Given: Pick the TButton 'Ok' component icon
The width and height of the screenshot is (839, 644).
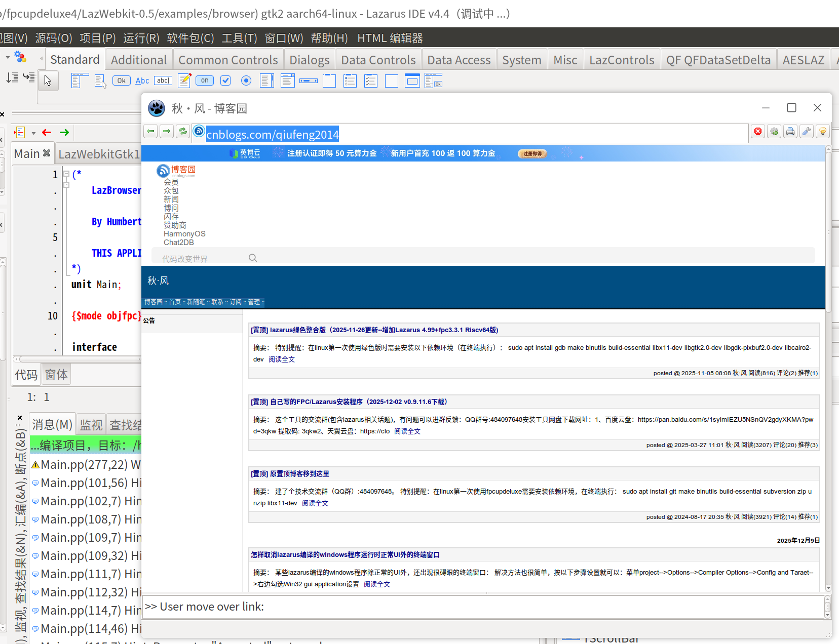Looking at the screenshot, I should coord(122,80).
